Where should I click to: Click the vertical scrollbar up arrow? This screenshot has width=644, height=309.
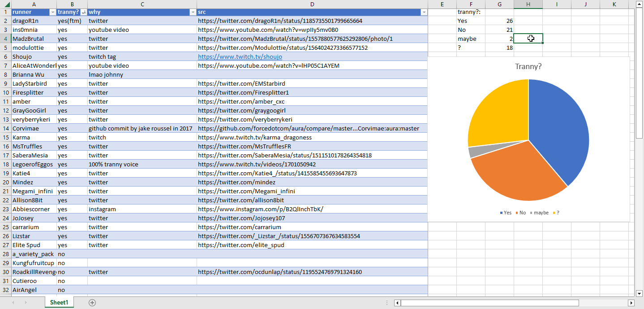[639, 4]
